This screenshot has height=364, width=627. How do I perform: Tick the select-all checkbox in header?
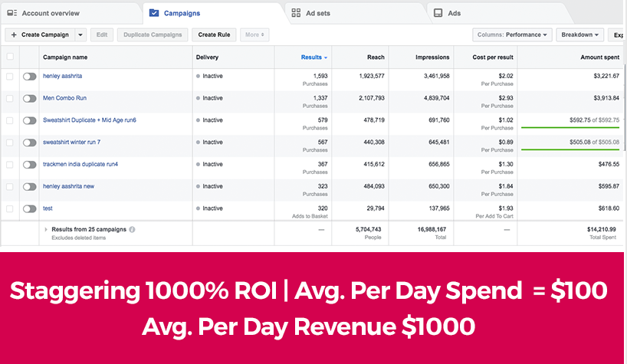[x=10, y=57]
